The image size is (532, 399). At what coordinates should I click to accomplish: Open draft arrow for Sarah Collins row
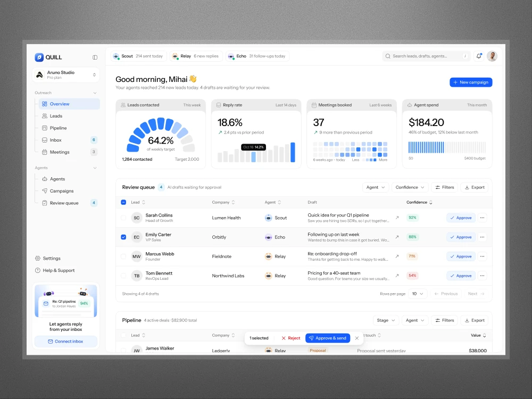[x=397, y=218]
